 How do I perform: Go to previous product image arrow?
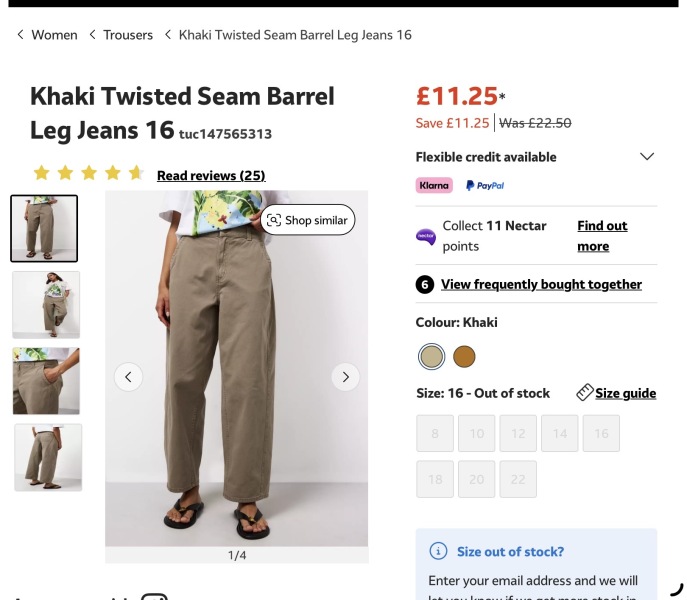point(128,377)
